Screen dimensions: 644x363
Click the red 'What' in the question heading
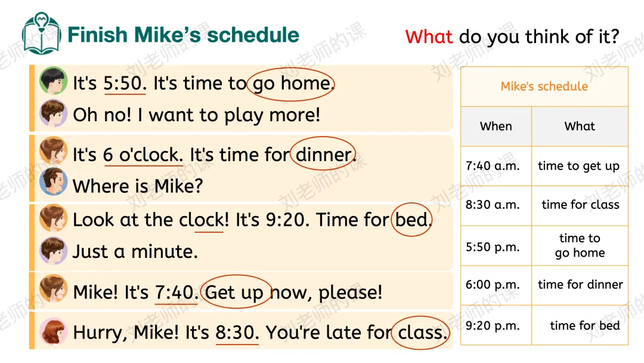click(x=429, y=37)
